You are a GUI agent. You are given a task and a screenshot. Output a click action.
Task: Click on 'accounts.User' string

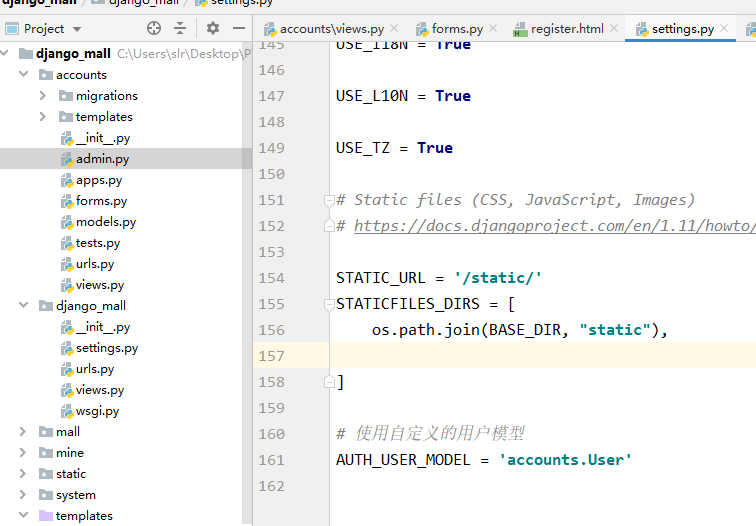click(565, 460)
